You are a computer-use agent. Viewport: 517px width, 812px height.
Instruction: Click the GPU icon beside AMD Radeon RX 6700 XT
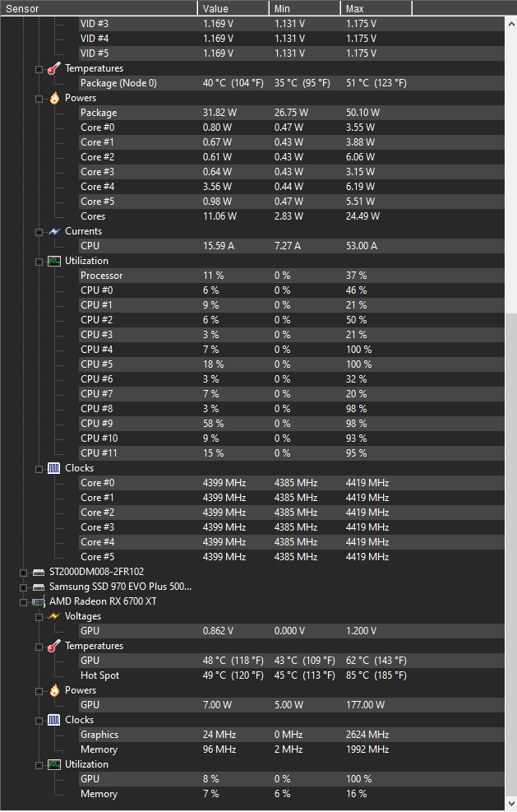(x=38, y=601)
